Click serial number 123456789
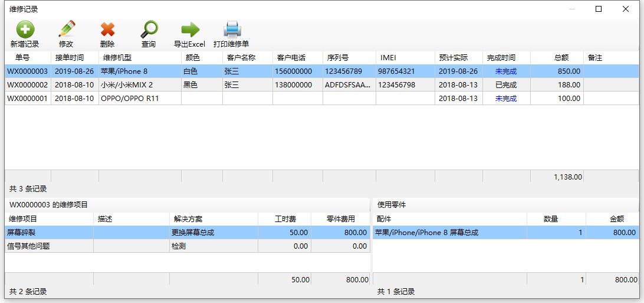Image resolution: width=644 pixels, height=303 pixels. pyautogui.click(x=350, y=71)
